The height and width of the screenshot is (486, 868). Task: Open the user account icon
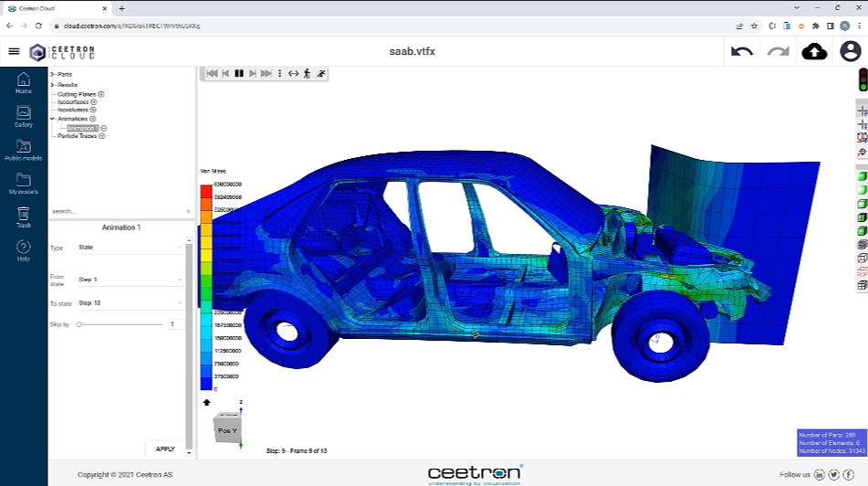pyautogui.click(x=851, y=51)
